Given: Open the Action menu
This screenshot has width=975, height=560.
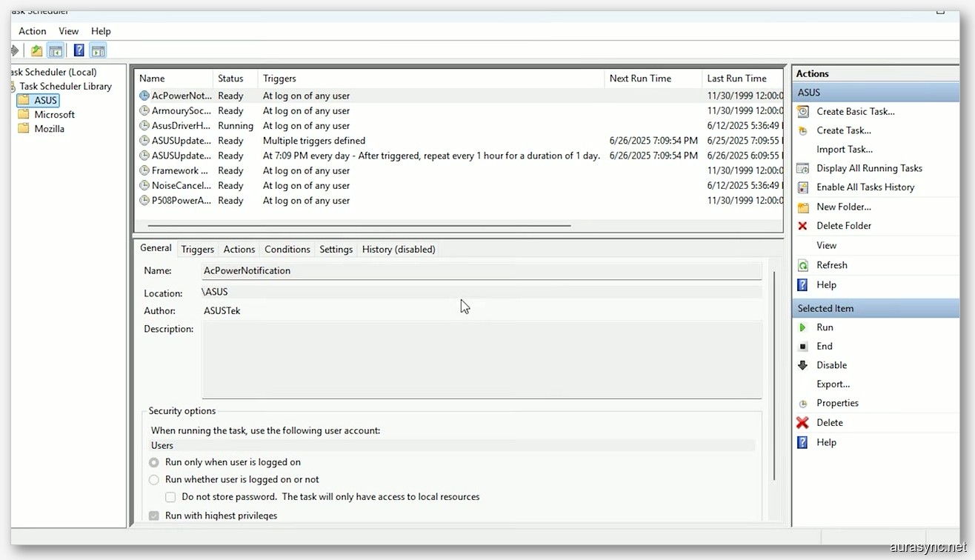Looking at the screenshot, I should click(x=32, y=31).
